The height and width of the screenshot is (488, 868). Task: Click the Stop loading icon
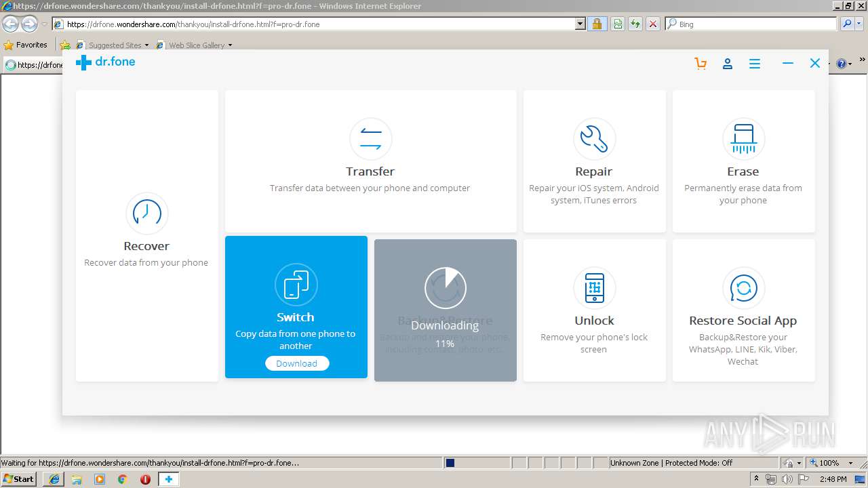[653, 24]
